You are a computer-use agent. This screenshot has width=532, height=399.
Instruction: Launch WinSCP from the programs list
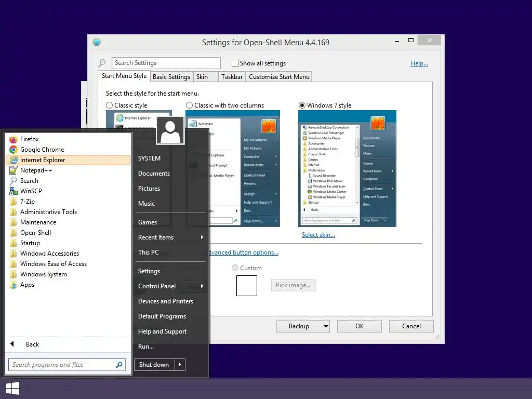[68, 191]
